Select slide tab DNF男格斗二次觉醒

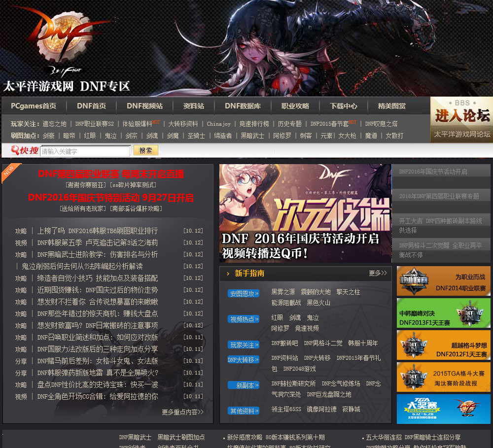pos(441,250)
